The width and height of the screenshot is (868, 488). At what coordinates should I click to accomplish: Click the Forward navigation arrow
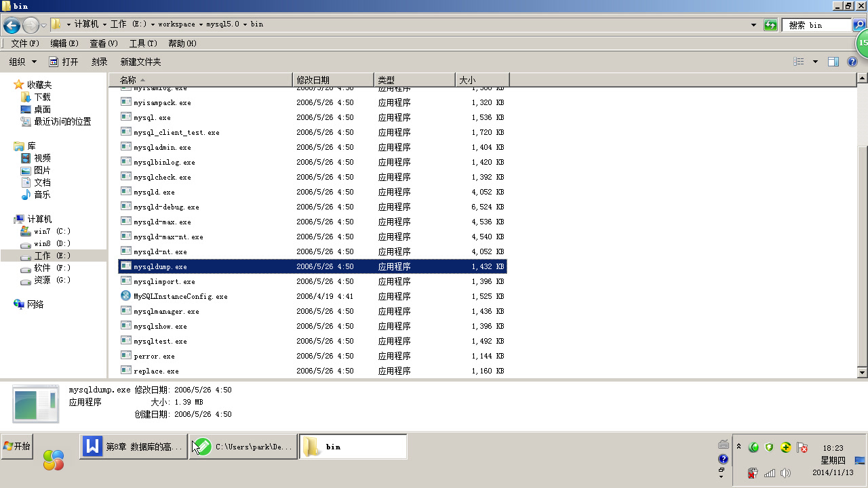pos(31,26)
